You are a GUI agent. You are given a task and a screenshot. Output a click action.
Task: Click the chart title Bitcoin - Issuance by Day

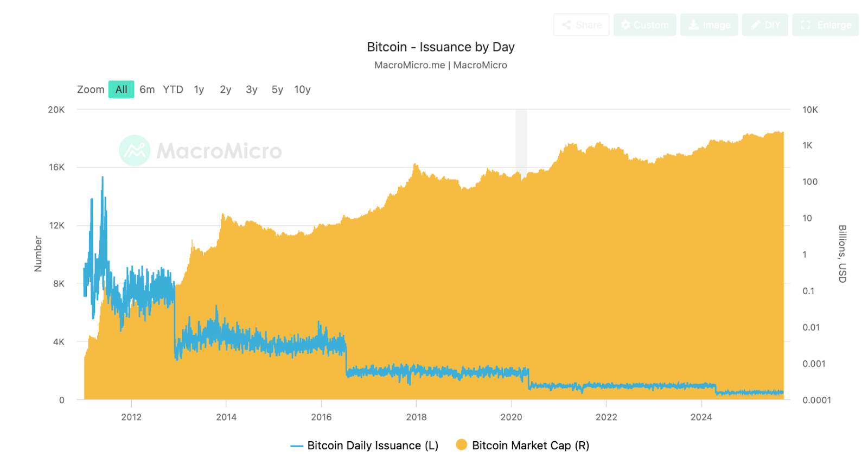pos(441,47)
